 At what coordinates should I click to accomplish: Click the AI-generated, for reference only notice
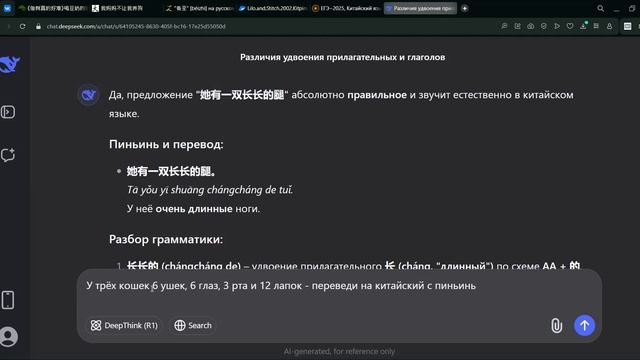[x=339, y=351]
